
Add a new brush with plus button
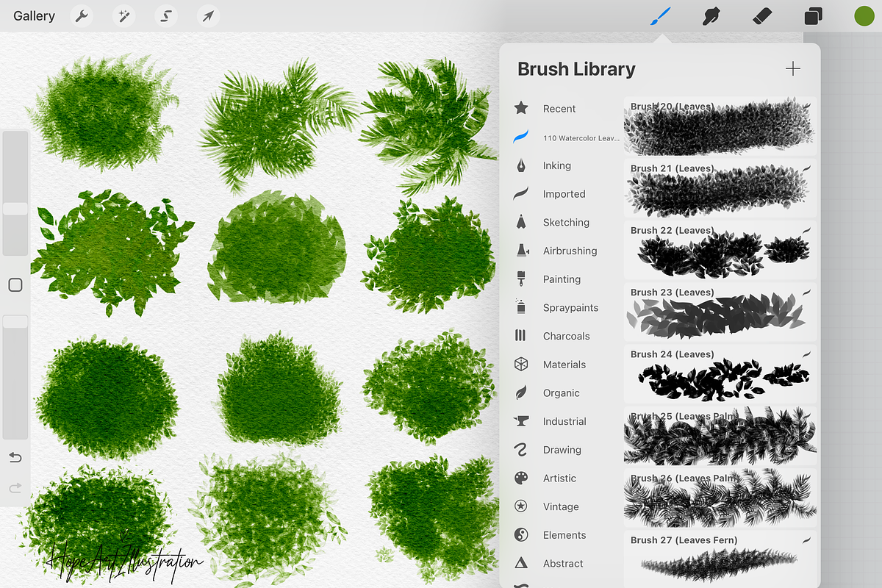click(x=793, y=69)
